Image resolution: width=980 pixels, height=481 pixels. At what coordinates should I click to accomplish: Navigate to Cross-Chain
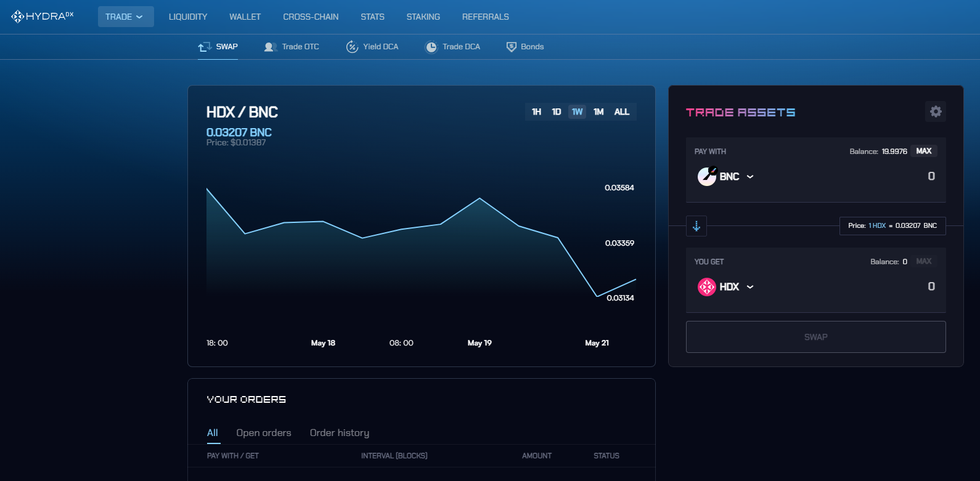click(311, 17)
